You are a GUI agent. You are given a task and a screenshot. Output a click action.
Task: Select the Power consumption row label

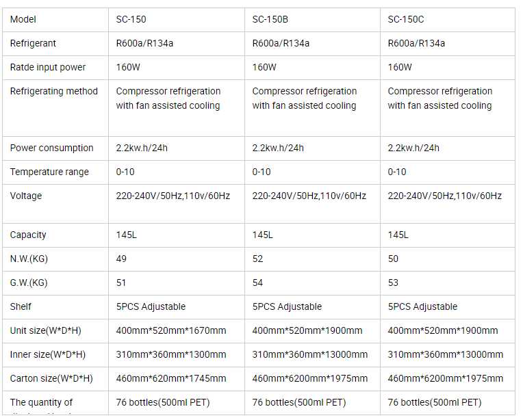tap(51, 148)
